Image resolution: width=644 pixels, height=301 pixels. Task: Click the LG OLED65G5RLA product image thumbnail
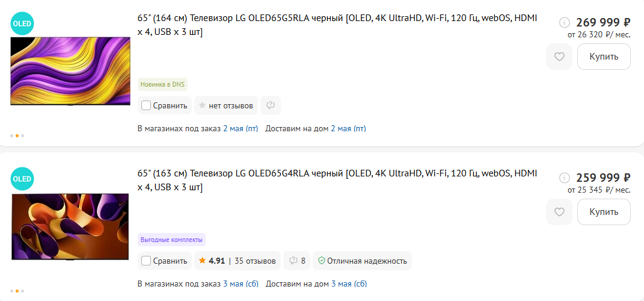(x=70, y=71)
